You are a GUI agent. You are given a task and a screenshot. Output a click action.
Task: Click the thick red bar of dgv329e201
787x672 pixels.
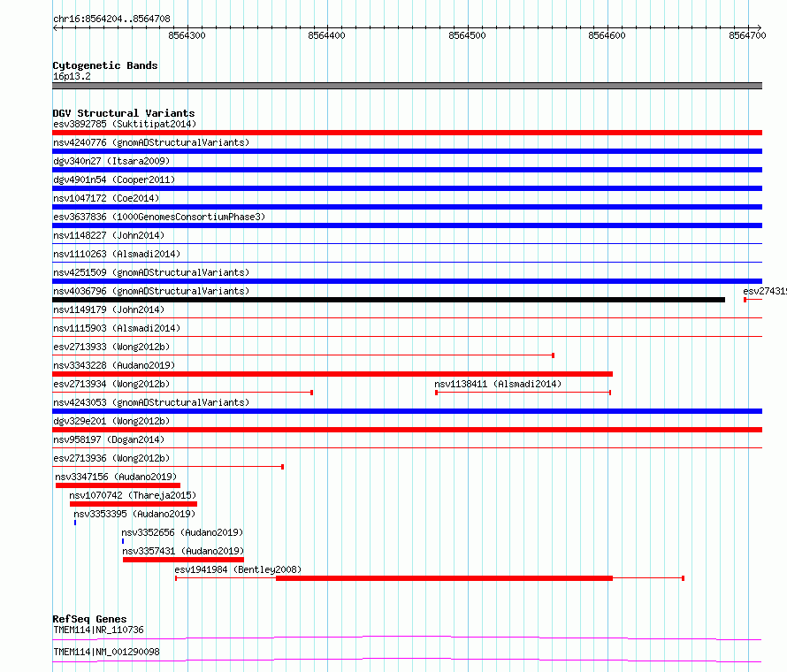tap(407, 430)
